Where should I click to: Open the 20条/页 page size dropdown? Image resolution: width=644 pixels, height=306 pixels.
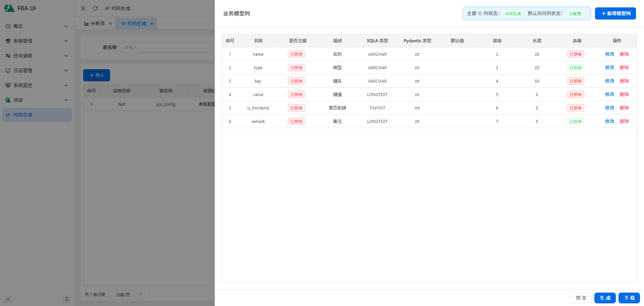click(x=126, y=295)
